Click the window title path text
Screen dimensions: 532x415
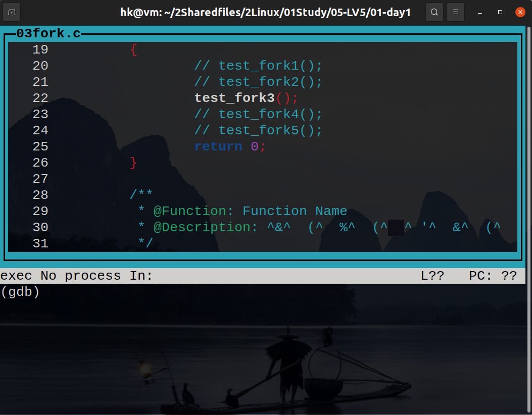[266, 12]
